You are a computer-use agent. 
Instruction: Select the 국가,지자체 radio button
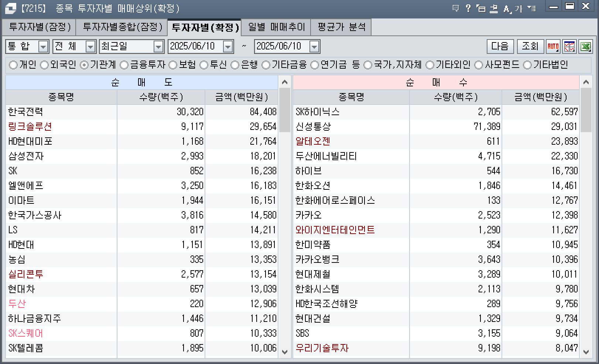pyautogui.click(x=368, y=65)
